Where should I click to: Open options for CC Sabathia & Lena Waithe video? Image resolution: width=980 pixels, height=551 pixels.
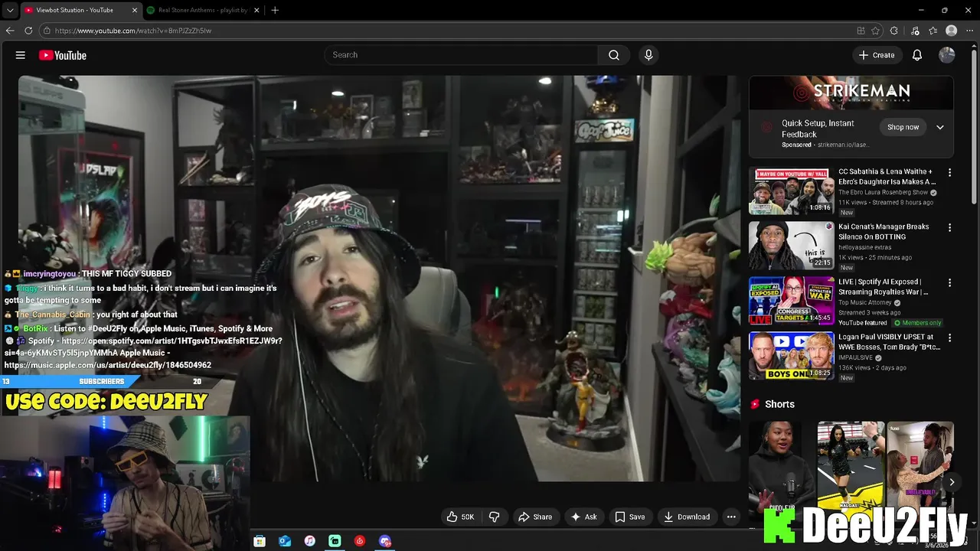click(949, 173)
